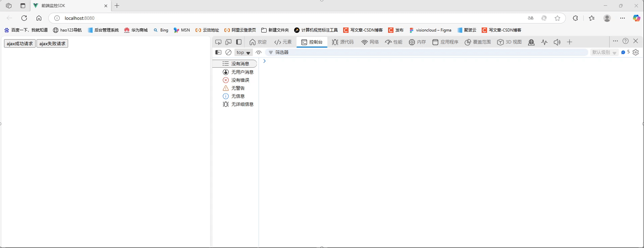The height and width of the screenshot is (248, 644).
Task: Add this page to favorites star
Action: click(x=557, y=18)
